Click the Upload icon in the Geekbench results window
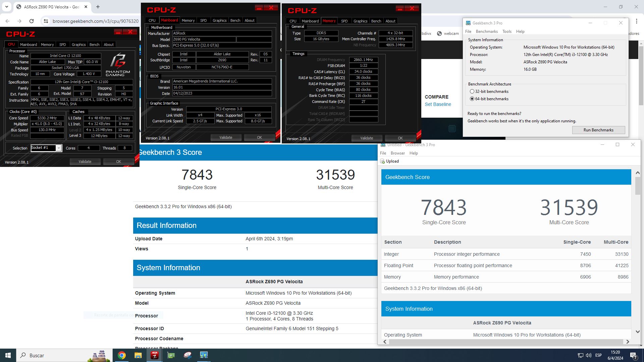This screenshot has height=362, width=644. [x=382, y=161]
